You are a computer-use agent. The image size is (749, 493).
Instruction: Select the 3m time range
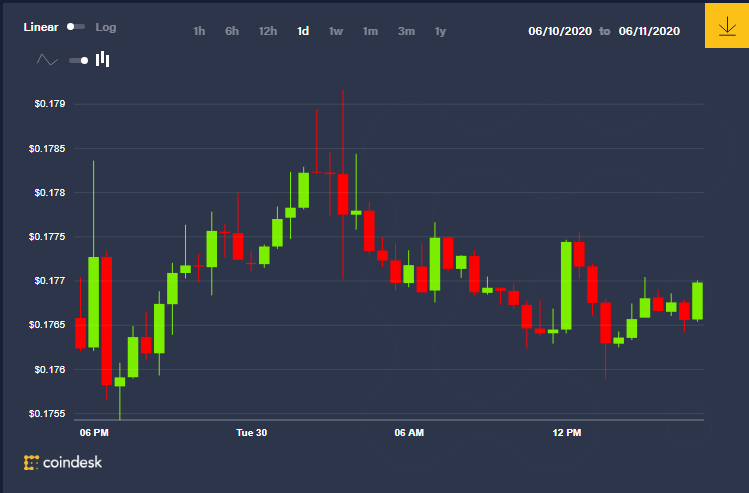click(x=406, y=31)
